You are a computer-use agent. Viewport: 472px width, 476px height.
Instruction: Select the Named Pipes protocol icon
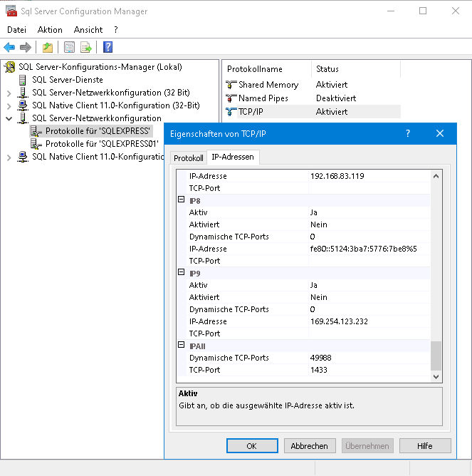pos(231,98)
